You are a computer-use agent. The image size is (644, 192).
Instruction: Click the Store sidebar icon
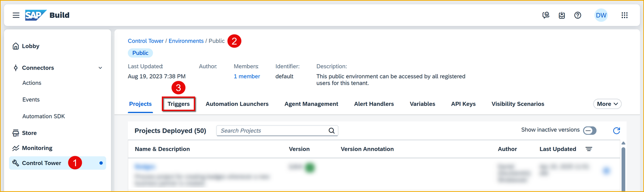point(16,133)
